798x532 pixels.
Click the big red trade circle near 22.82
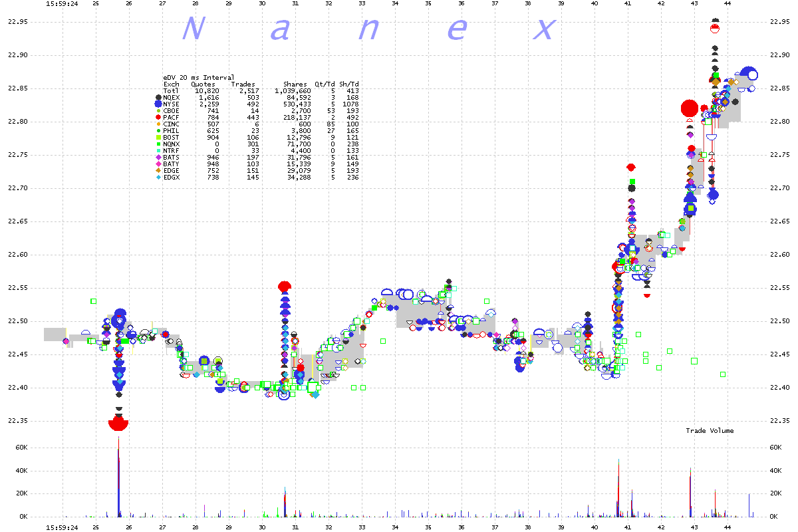click(690, 108)
